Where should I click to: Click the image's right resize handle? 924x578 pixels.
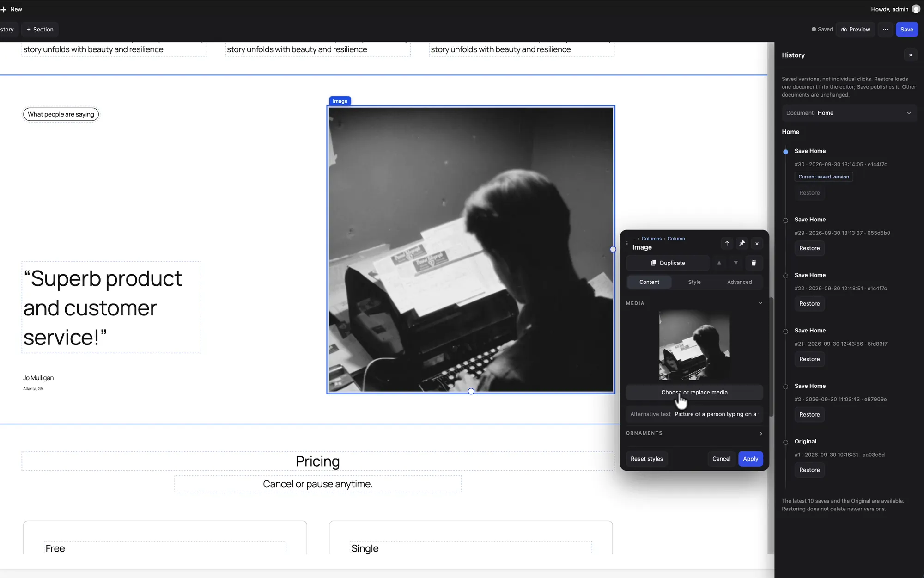pos(613,249)
